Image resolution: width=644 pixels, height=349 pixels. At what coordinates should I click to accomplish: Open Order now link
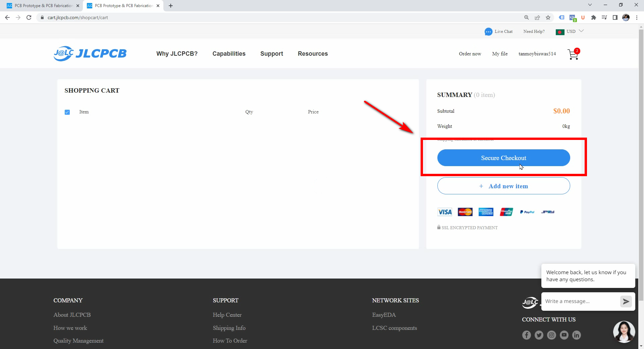pyautogui.click(x=470, y=54)
